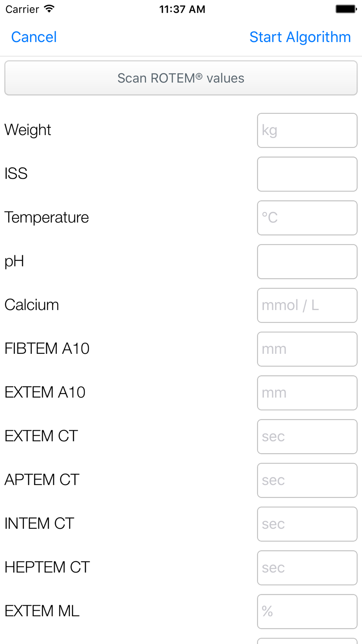Tap the partially visible field below EXTEM ML
This screenshot has width=362, height=644.
pyautogui.click(x=307, y=641)
